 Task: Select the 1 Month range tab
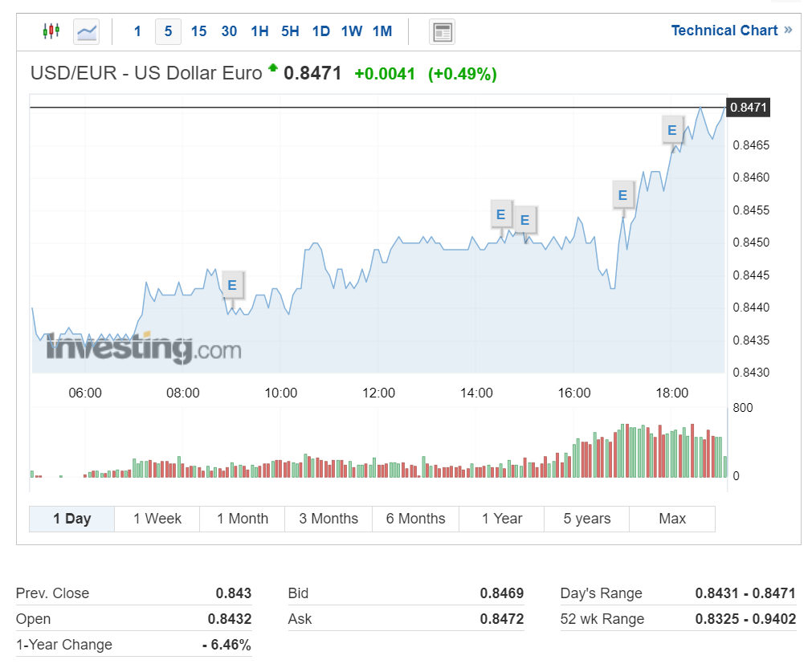[x=243, y=519]
